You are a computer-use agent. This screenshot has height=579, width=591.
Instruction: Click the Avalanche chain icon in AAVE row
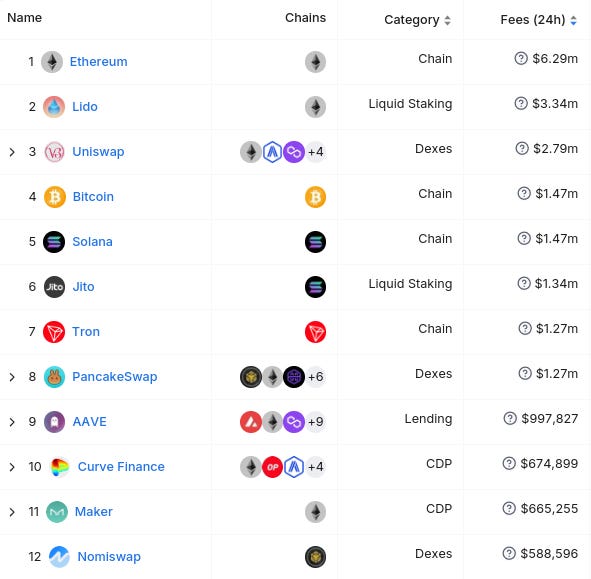(251, 422)
